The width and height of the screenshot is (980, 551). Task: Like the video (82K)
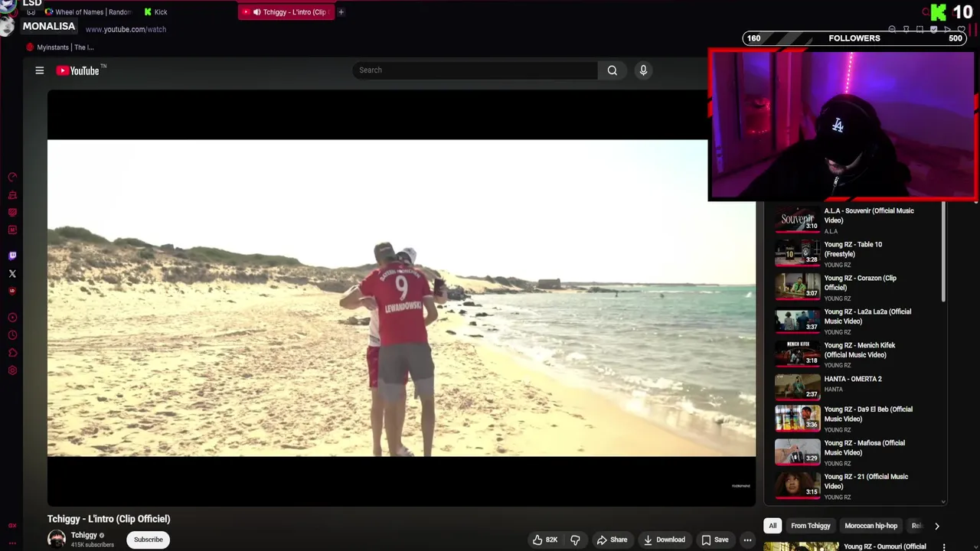pos(545,540)
